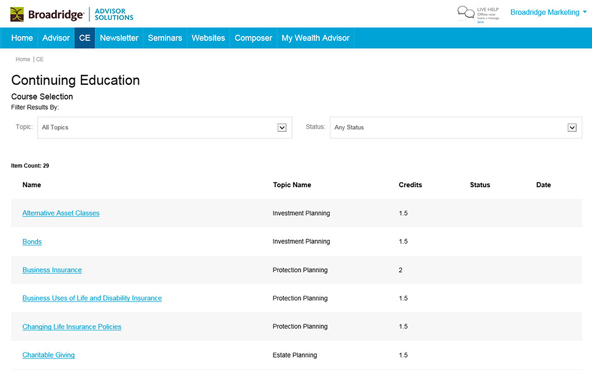Click the Name column header
This screenshot has height=370, width=592.
tap(32, 185)
